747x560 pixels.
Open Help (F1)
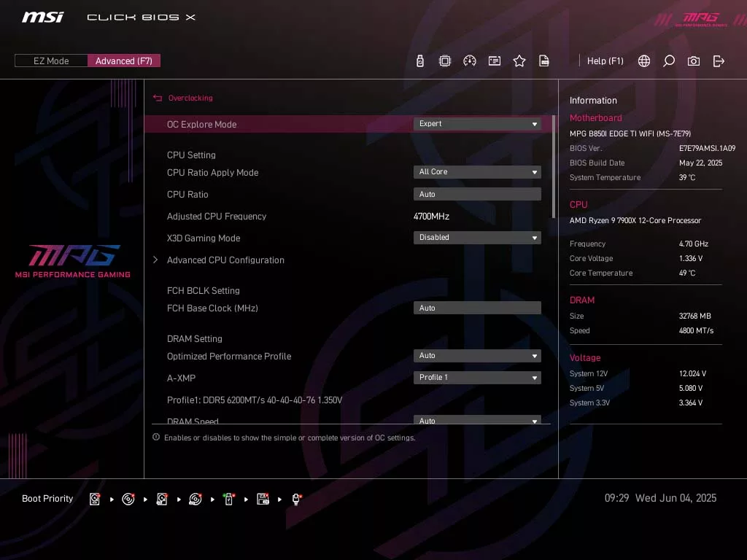605,61
